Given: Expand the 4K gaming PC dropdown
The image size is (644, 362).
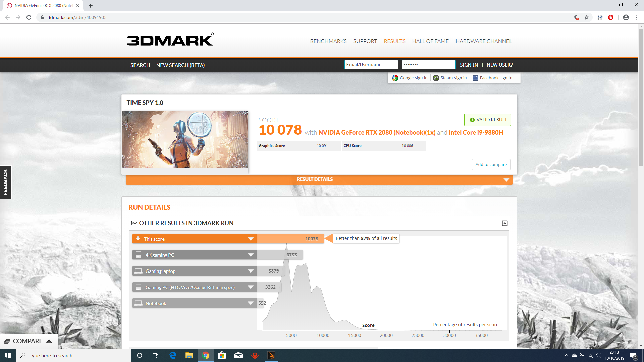Looking at the screenshot, I should point(251,255).
